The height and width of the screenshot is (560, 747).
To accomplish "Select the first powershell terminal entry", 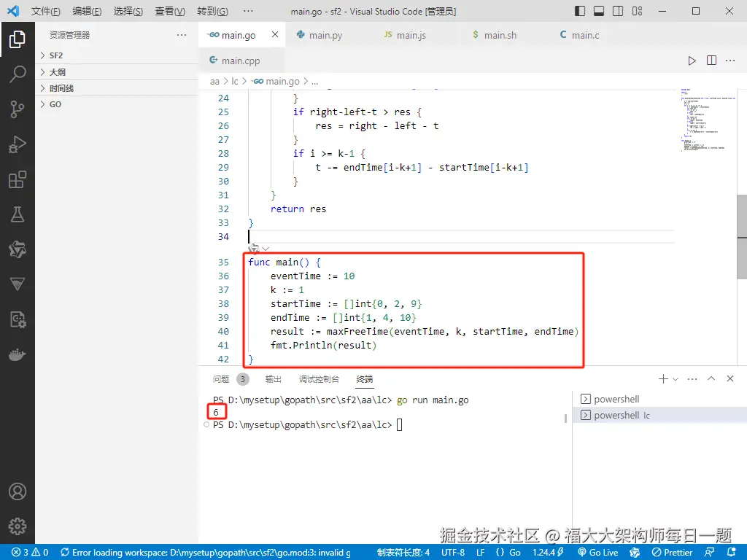I will tap(659, 399).
